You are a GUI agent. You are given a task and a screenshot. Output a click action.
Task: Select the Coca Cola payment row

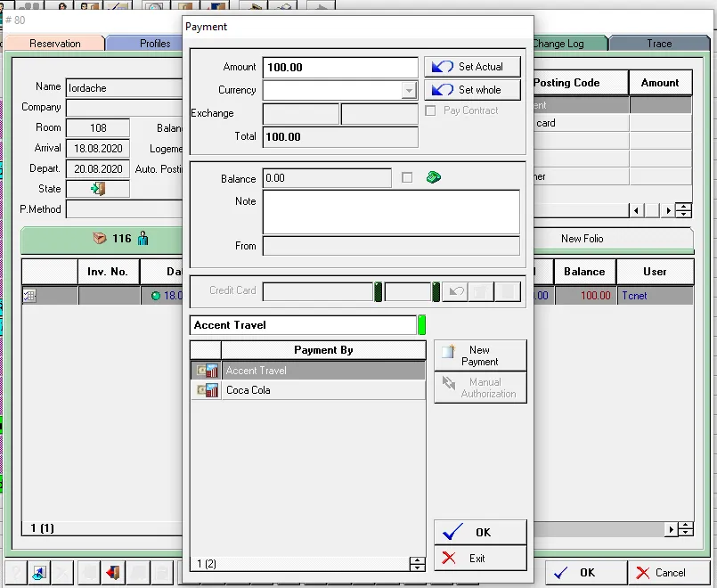point(308,390)
